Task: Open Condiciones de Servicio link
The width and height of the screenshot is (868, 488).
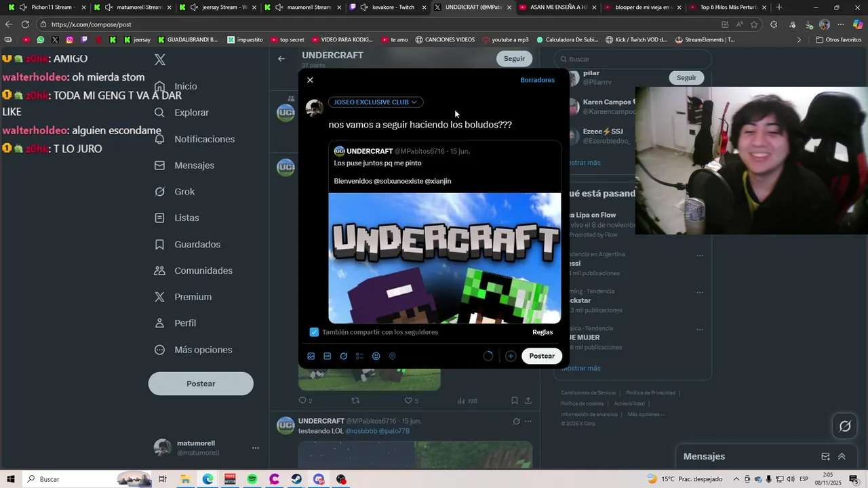Action: 589,393
